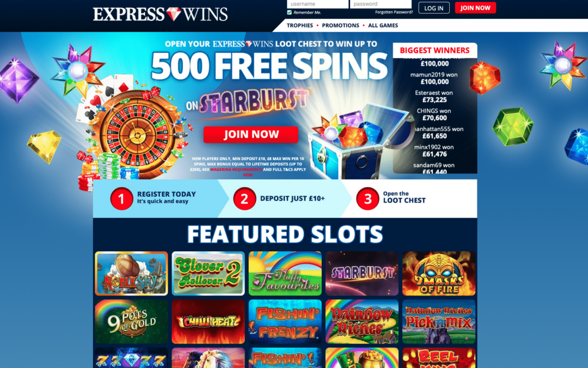The height and width of the screenshot is (368, 588).
Task: Open the Noble Sky slot thumbnail
Action: point(131,273)
